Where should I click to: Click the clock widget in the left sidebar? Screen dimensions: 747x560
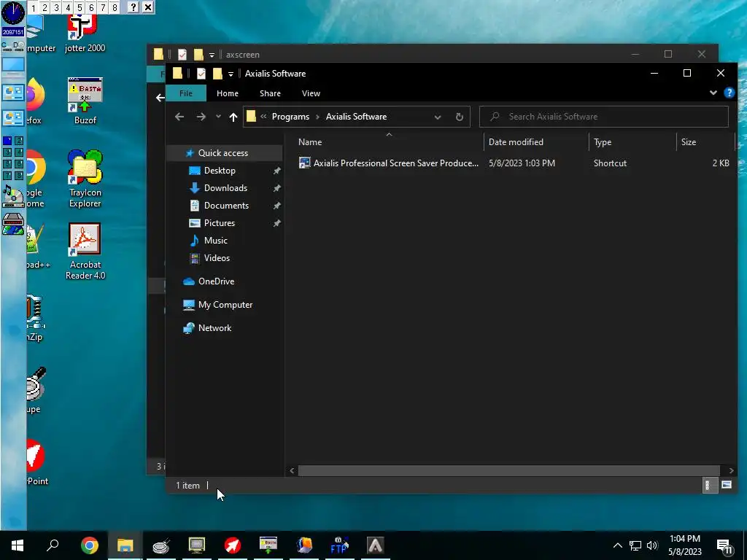13,13
